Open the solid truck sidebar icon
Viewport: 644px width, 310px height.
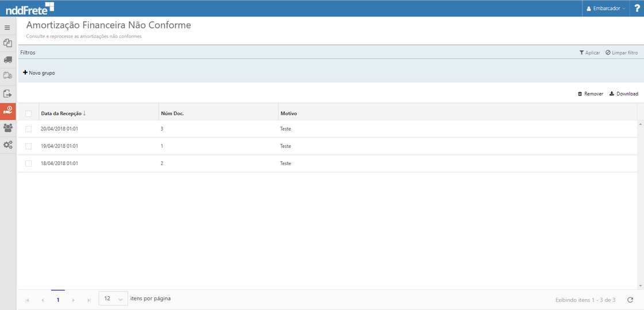pyautogui.click(x=8, y=60)
